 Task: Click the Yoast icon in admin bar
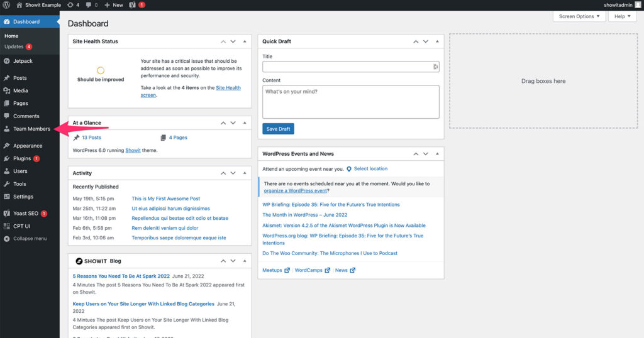click(x=133, y=5)
